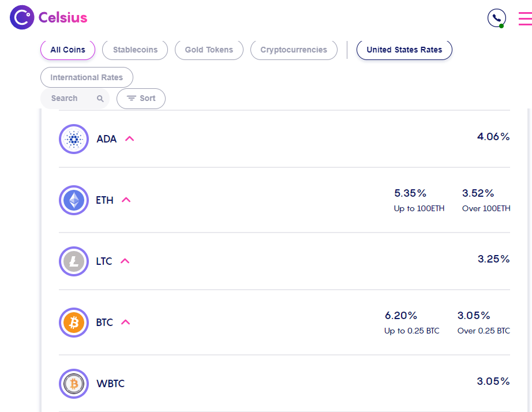Open the pink hamburger menu
Screen dimensions: 532x412
point(526,18)
